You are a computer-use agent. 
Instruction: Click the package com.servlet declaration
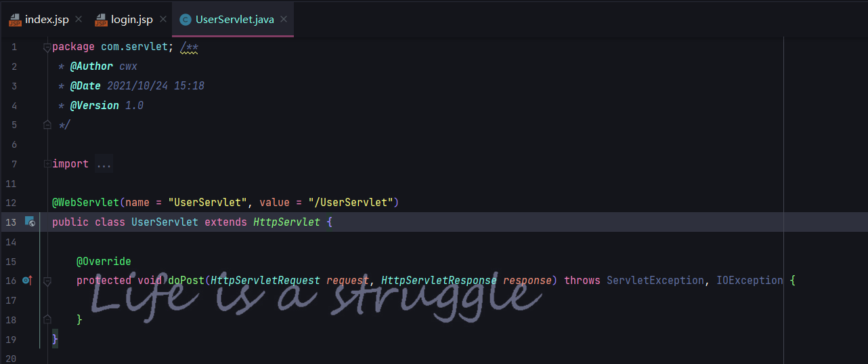[x=112, y=47]
